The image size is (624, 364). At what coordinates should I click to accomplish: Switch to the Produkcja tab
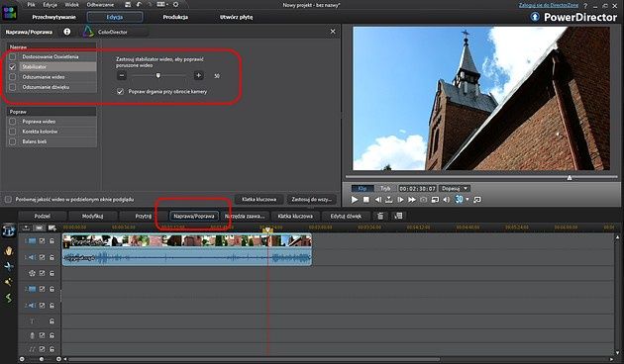(175, 17)
